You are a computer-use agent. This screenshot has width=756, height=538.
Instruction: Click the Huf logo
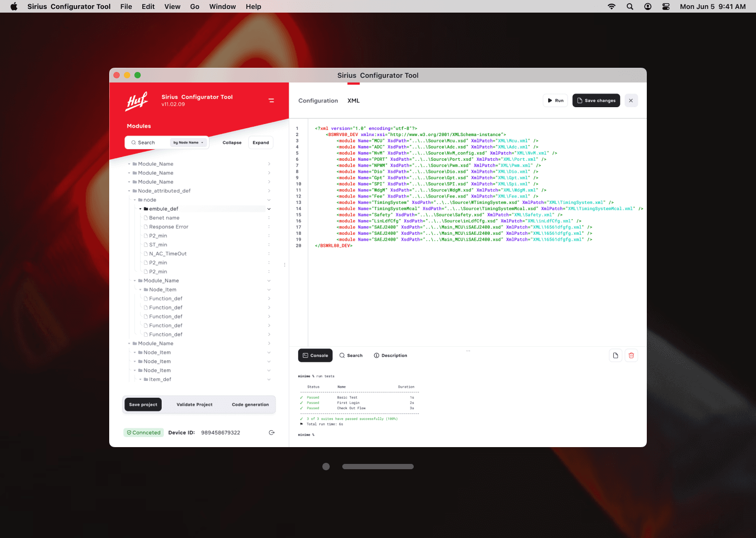coord(137,101)
